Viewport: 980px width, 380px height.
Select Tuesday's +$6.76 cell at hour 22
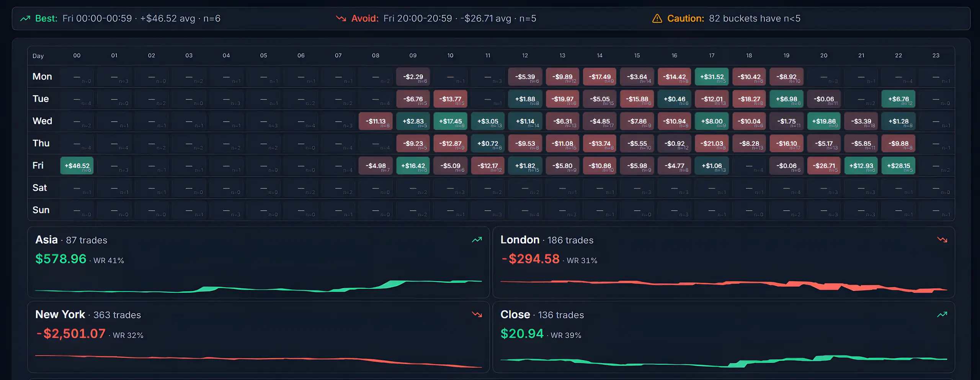(898, 99)
